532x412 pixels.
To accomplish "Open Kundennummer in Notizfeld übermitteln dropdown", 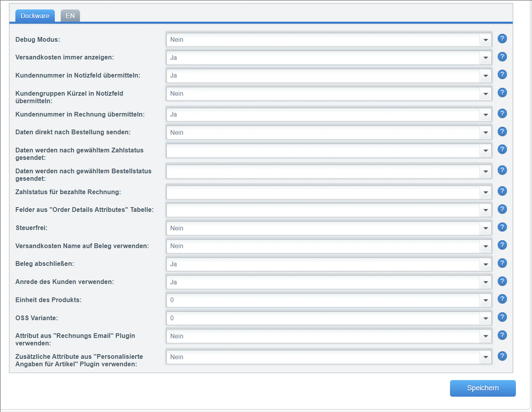I will 485,76.
